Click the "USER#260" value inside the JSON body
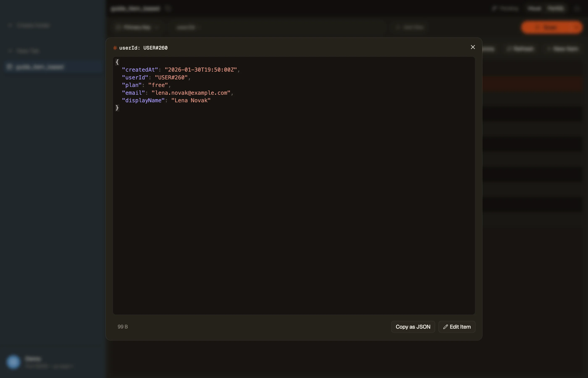The image size is (588, 378). pyautogui.click(x=171, y=77)
